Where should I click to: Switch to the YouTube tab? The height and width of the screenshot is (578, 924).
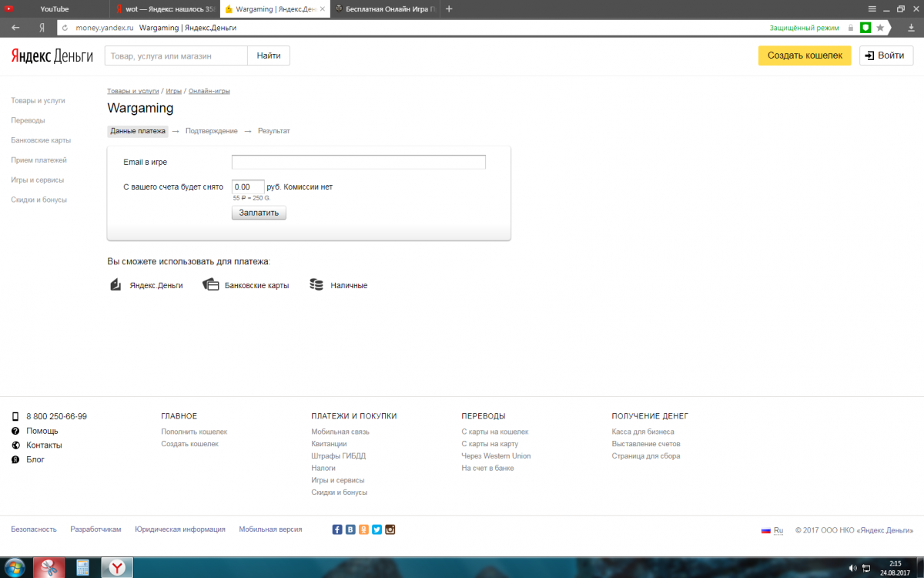click(54, 8)
